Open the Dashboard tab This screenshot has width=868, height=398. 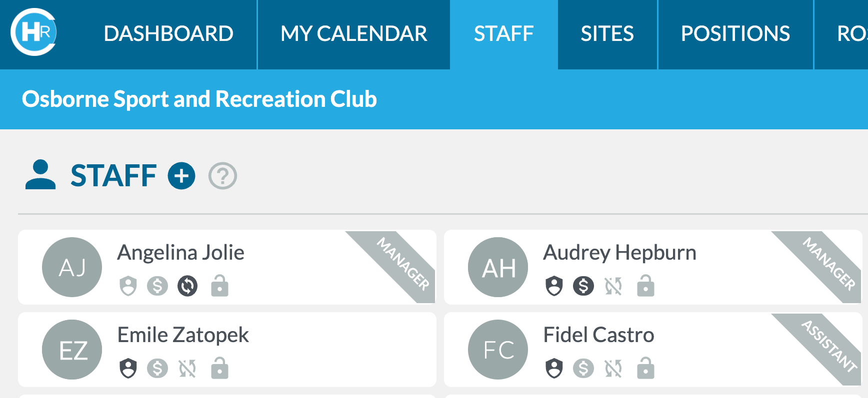pyautogui.click(x=168, y=34)
